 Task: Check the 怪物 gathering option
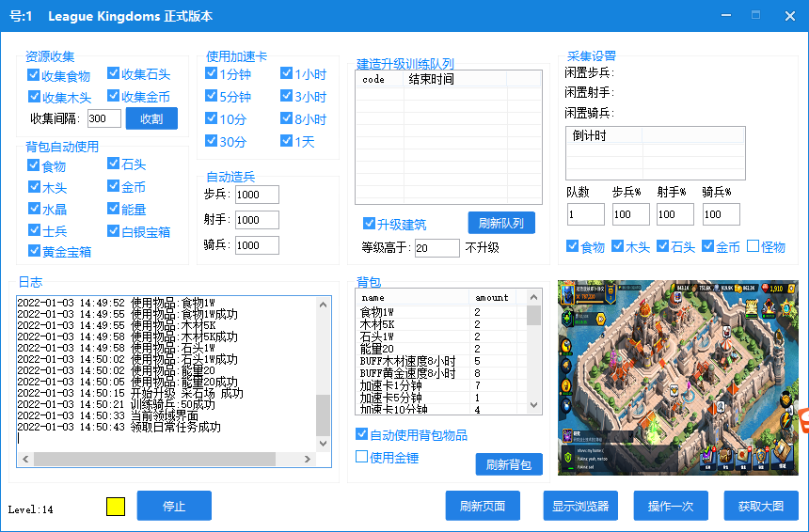point(753,246)
